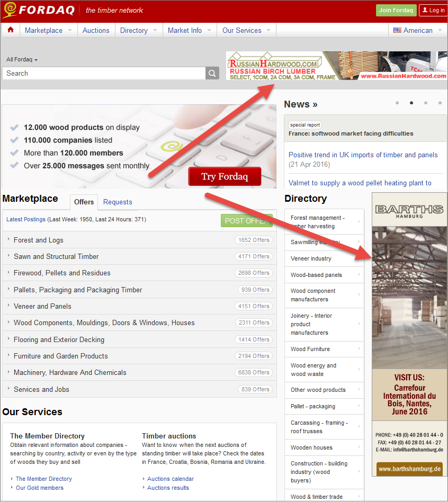Open the Wood-based panels directory entry

click(x=325, y=275)
